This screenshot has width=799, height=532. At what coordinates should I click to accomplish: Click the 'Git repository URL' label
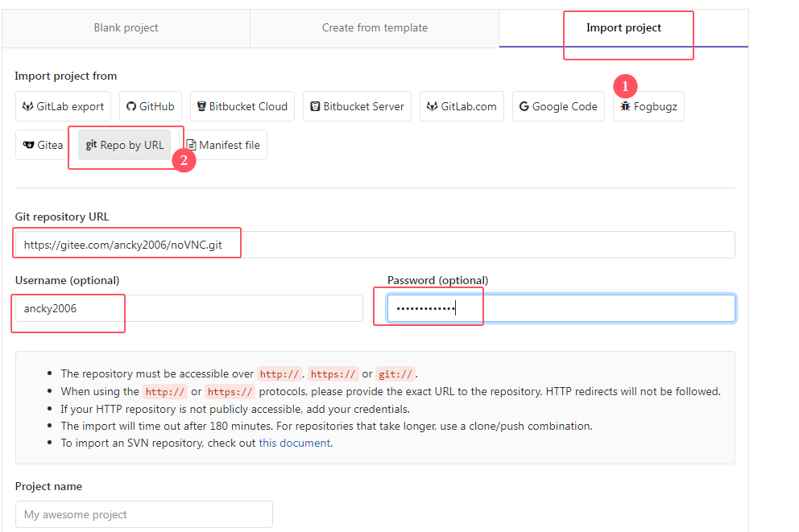tap(62, 217)
